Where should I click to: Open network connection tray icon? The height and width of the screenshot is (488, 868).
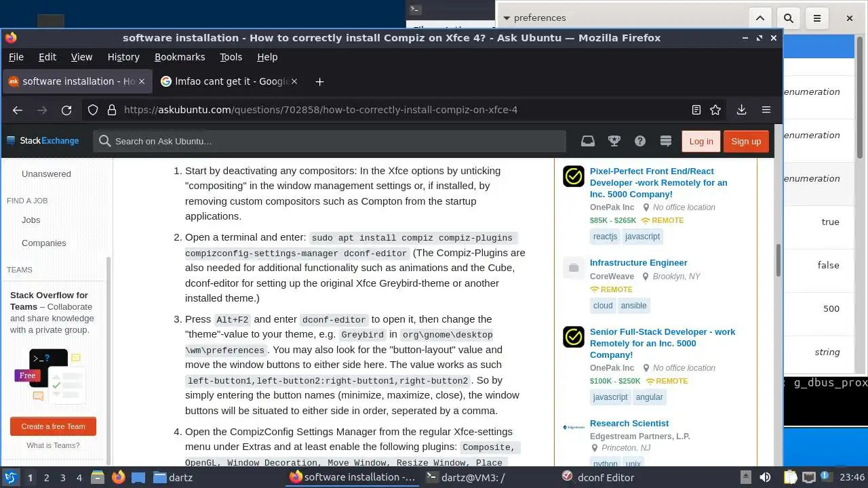pos(808,477)
